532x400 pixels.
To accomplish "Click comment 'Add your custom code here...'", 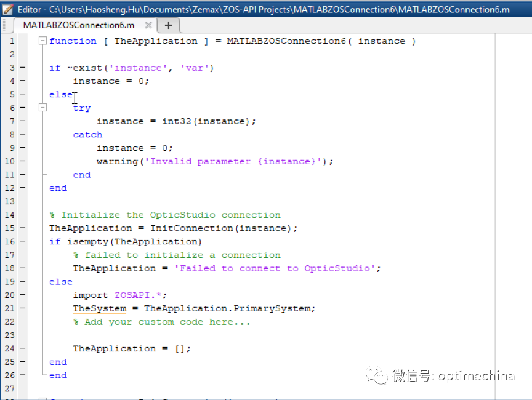I will point(167,322).
